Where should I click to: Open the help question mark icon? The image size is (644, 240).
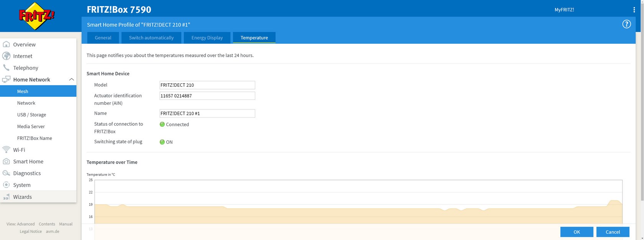[x=626, y=24]
